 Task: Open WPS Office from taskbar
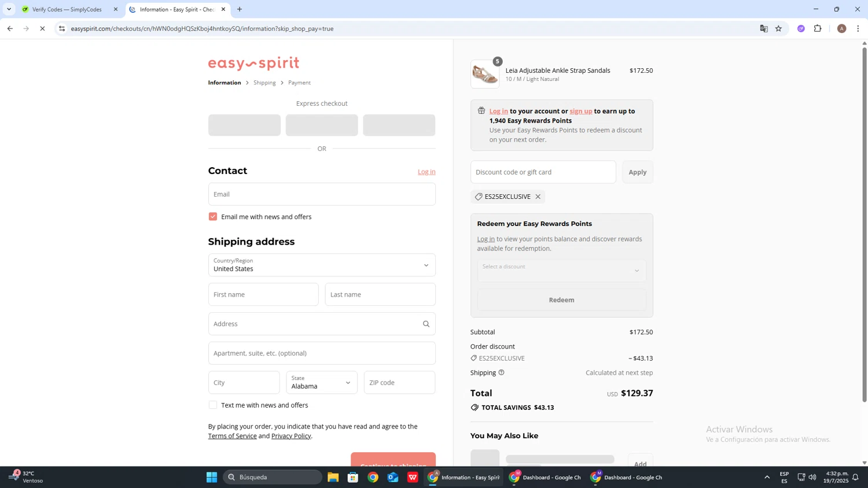pyautogui.click(x=413, y=477)
